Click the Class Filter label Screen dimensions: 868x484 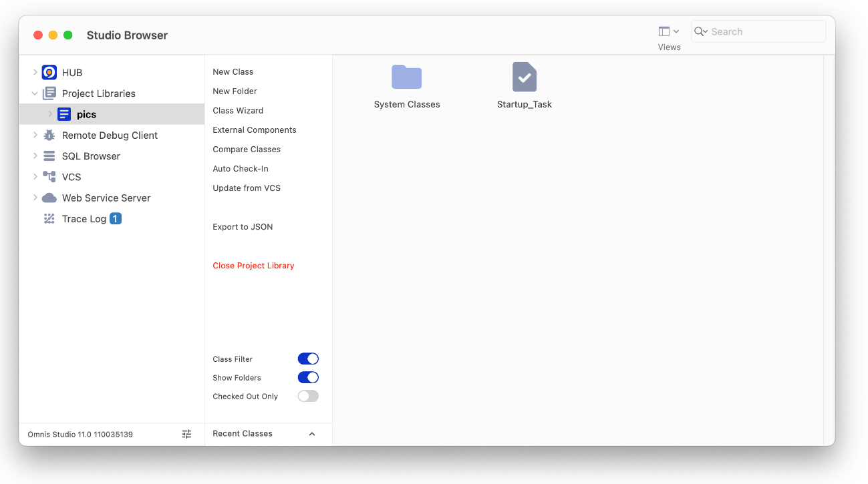pyautogui.click(x=233, y=359)
